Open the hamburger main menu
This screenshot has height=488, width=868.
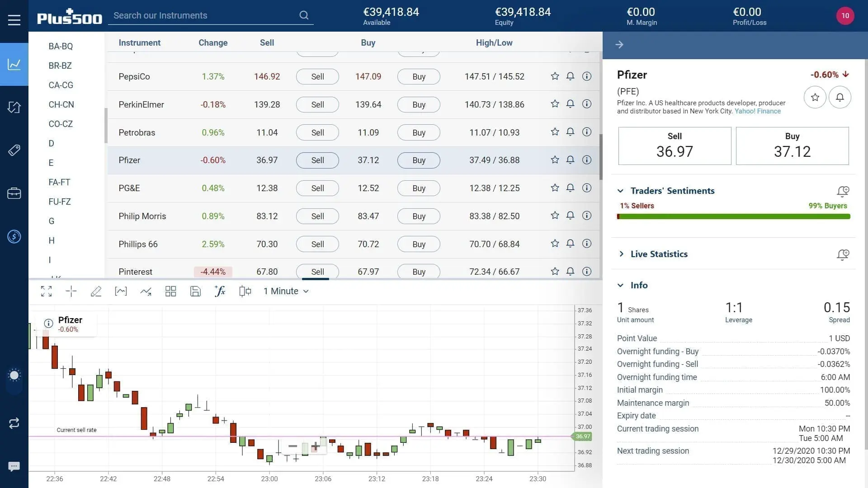point(14,20)
